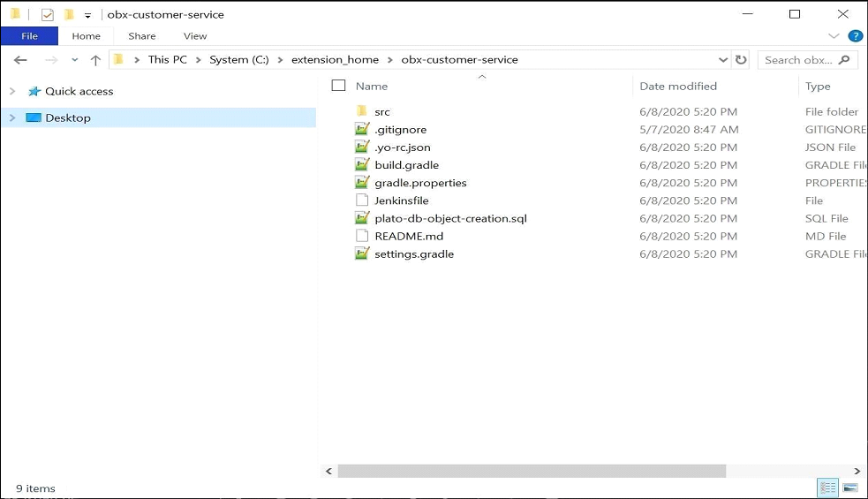Screen dimensions: 868x499
Task: Select the .yo-rc.json file name
Action: pos(403,147)
